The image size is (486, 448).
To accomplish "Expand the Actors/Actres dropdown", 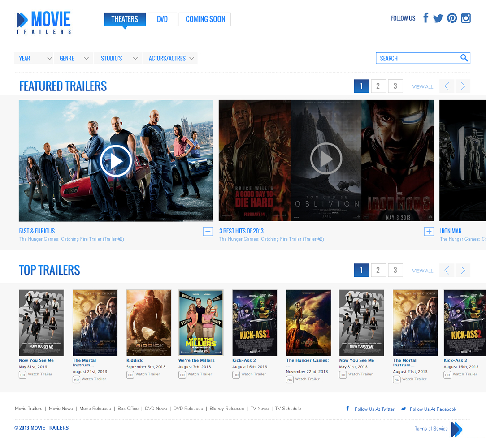I will [x=170, y=58].
